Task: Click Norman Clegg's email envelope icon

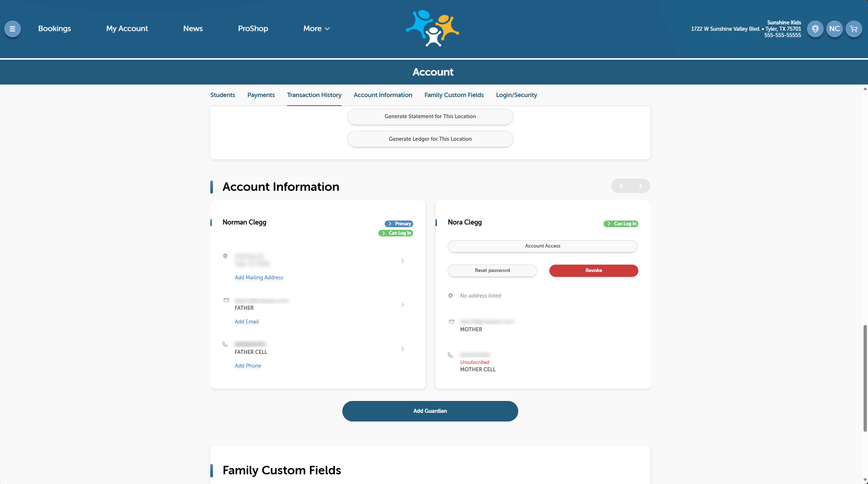Action: pyautogui.click(x=226, y=300)
